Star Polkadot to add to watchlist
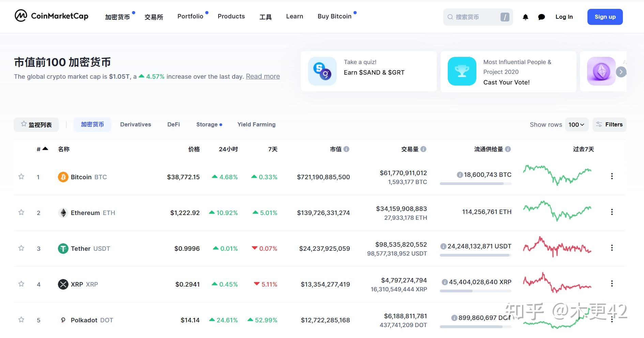 (21, 320)
